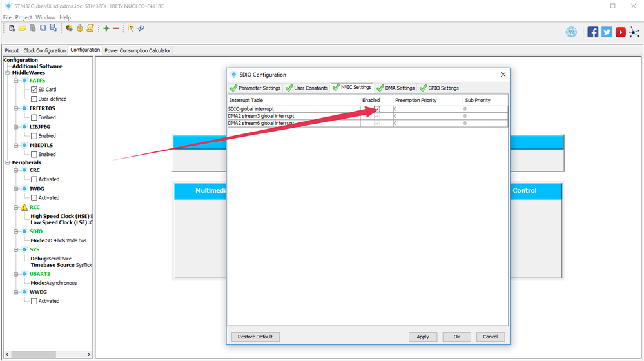The height and width of the screenshot is (361, 644).
Task: Check the User-defined FATFS option
Action: coord(34,99)
